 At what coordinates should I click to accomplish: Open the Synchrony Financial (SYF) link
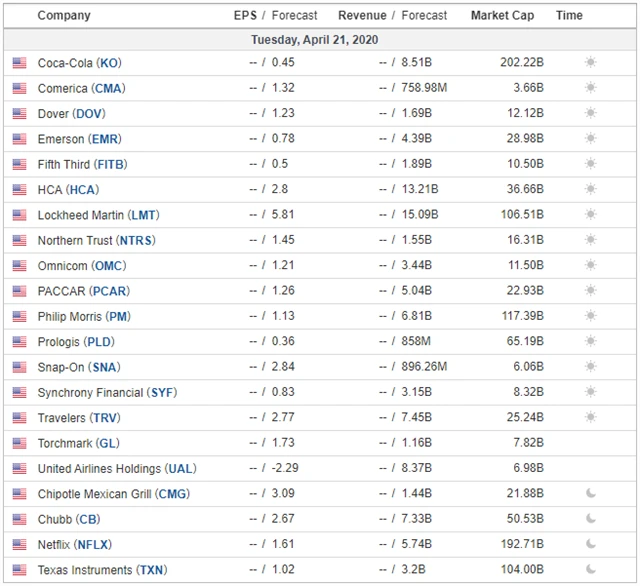(x=107, y=393)
